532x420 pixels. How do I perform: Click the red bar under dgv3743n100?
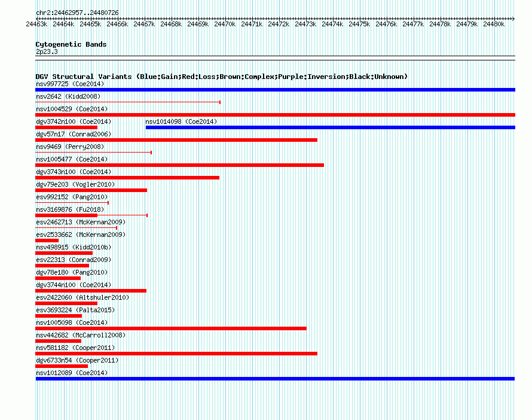pyautogui.click(x=127, y=178)
